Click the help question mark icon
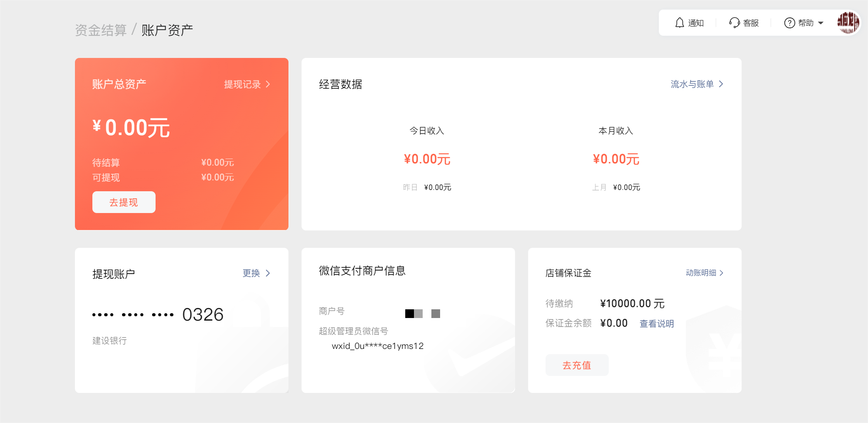868x423 pixels. click(x=790, y=23)
